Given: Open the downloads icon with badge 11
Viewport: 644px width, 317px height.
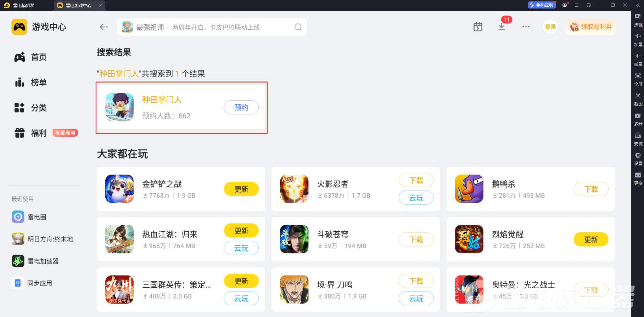Looking at the screenshot, I should [x=502, y=27].
